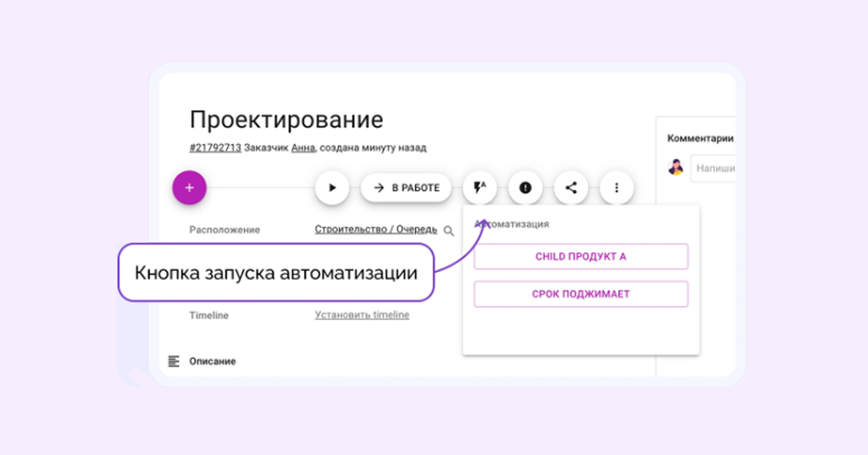Click the magnifier icon next to location
Image resolution: width=868 pixels, height=455 pixels.
[449, 231]
